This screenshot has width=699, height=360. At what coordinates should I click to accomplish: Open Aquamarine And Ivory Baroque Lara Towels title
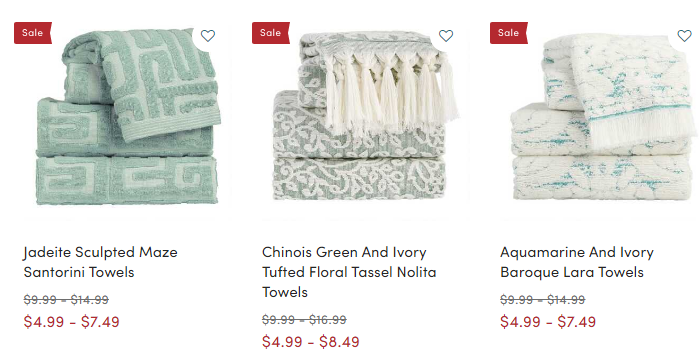[577, 262]
